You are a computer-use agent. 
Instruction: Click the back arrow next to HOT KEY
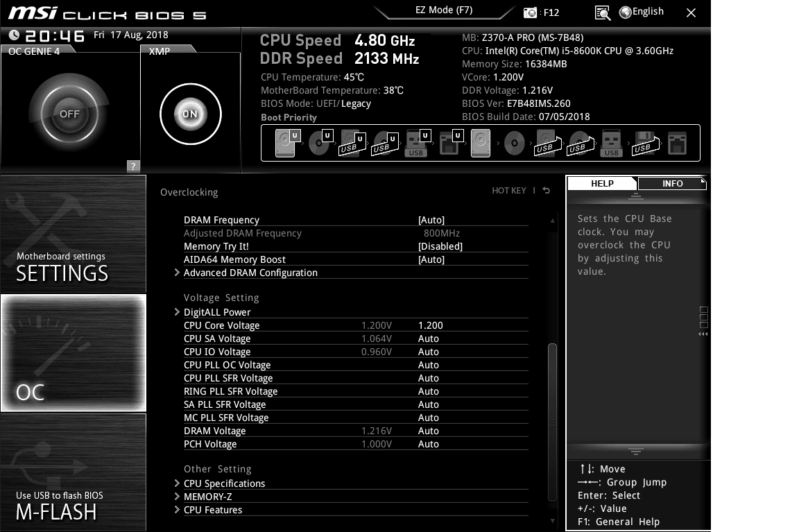click(x=547, y=191)
